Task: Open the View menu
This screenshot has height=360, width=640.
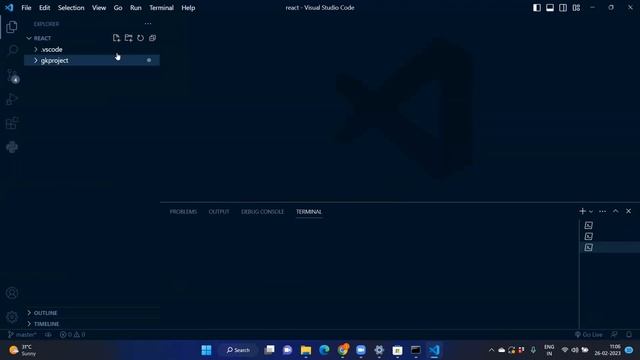Action: (99, 8)
